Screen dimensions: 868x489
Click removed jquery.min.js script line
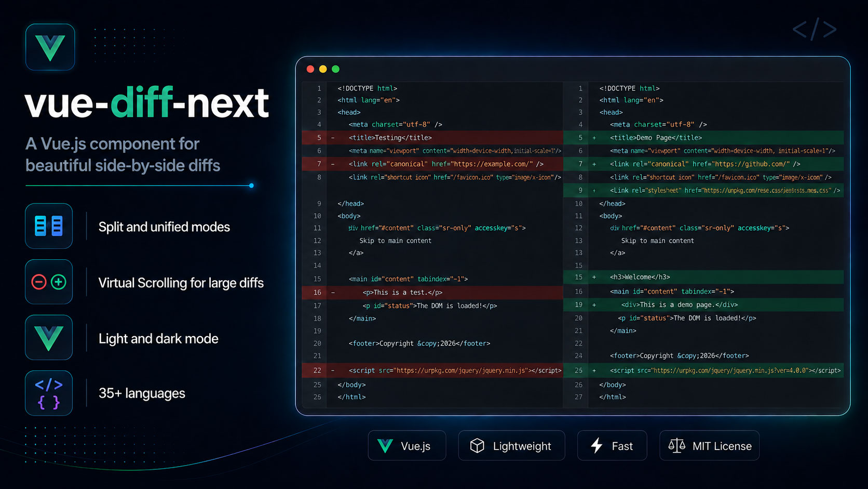(432, 371)
